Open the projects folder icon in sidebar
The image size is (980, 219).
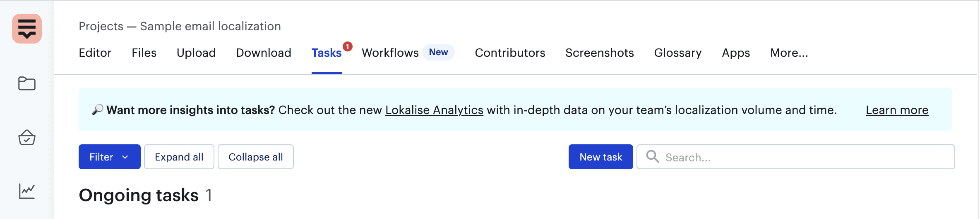(x=27, y=83)
